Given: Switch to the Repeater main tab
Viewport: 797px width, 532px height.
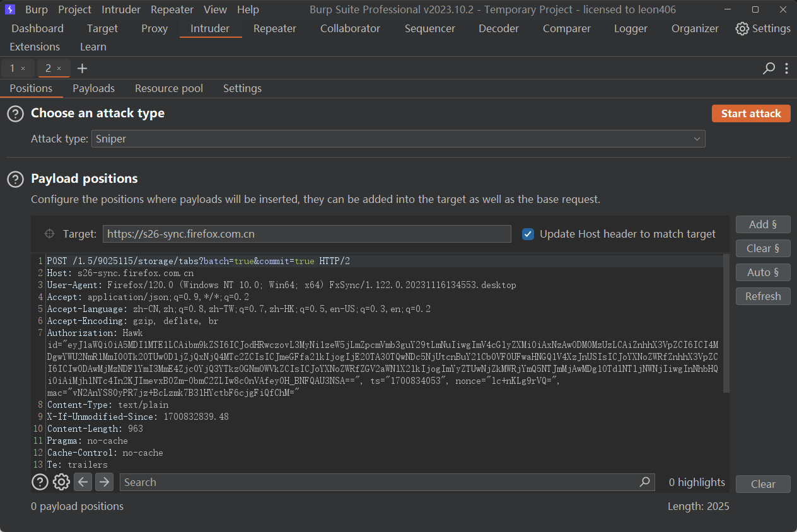Looking at the screenshot, I should tap(275, 28).
